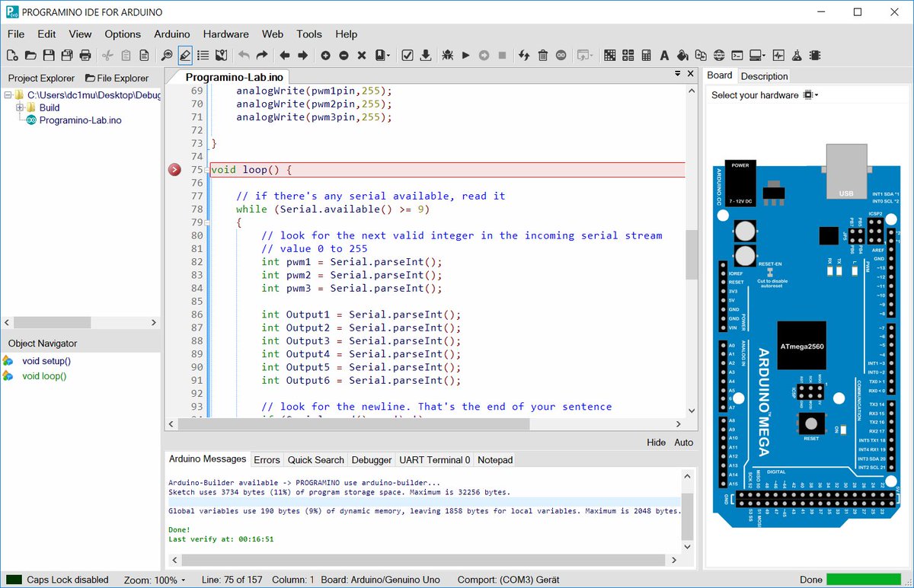Jump to void setup() in Object Navigator
This screenshot has height=588, width=914.
(x=46, y=361)
